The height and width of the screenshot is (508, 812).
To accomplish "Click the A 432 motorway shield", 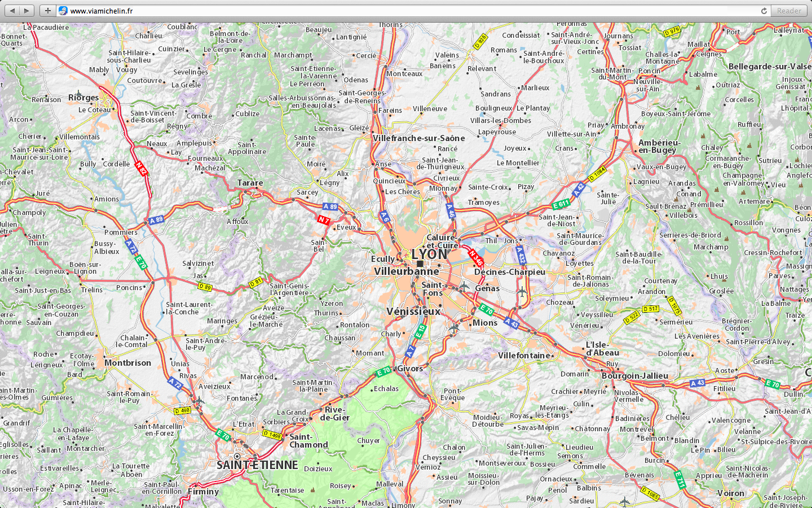I will click(520, 255).
